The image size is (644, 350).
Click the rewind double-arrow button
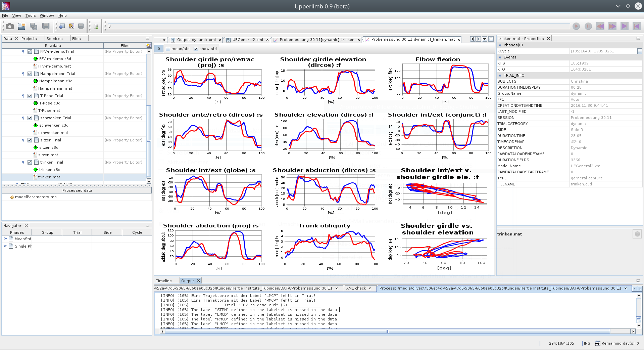click(x=600, y=26)
